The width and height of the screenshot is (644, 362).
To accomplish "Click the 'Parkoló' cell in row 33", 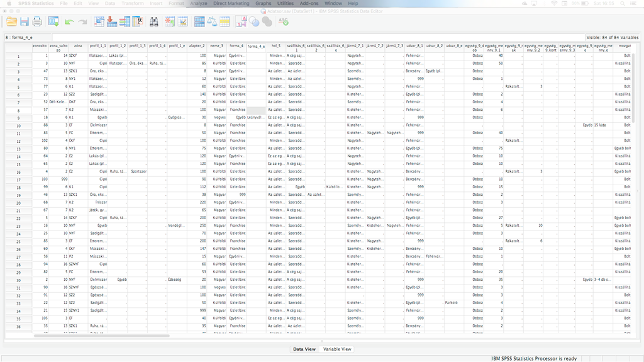I will (x=454, y=303).
